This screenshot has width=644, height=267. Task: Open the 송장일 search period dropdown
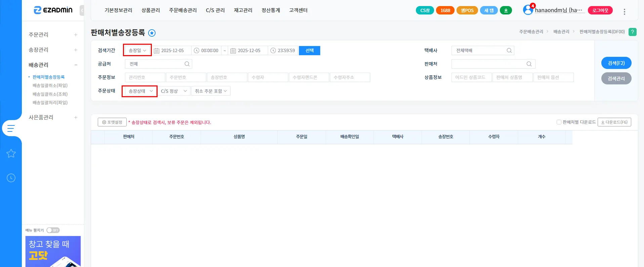click(x=137, y=50)
